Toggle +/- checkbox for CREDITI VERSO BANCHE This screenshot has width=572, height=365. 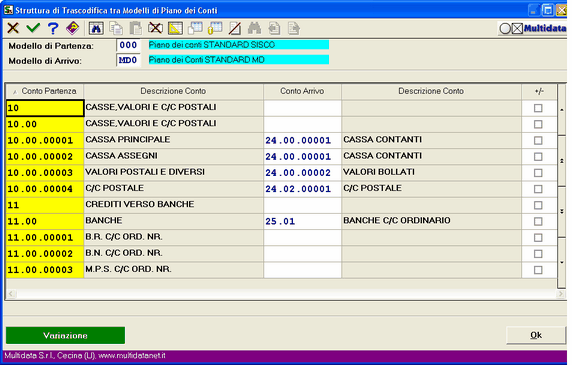(538, 205)
